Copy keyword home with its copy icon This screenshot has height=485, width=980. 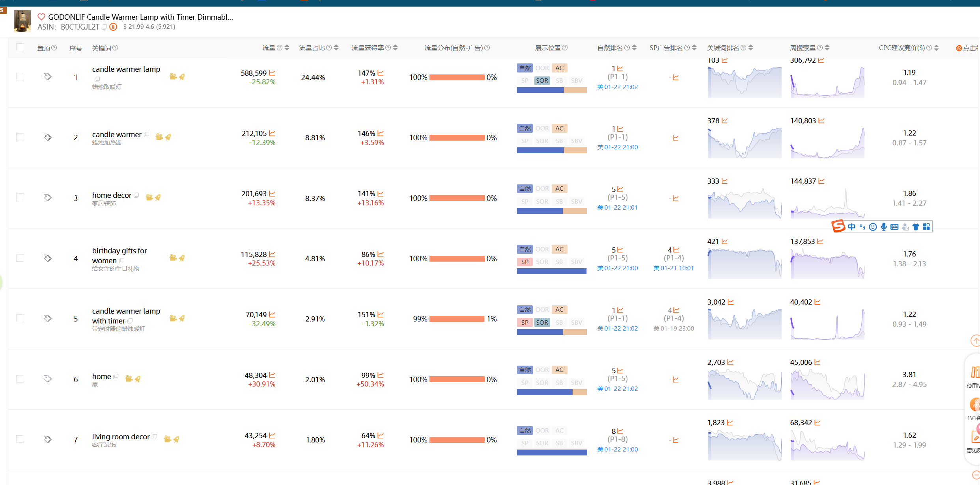click(x=116, y=376)
